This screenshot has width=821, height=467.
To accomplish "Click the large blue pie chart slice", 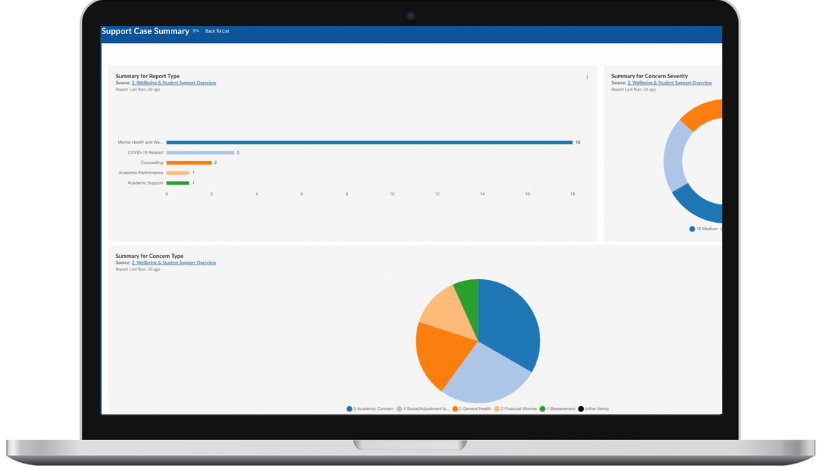I will (510, 322).
